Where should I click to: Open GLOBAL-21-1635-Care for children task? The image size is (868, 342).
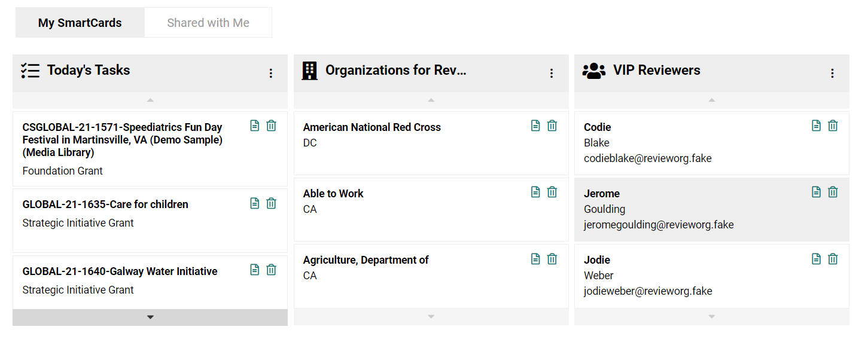pos(105,204)
